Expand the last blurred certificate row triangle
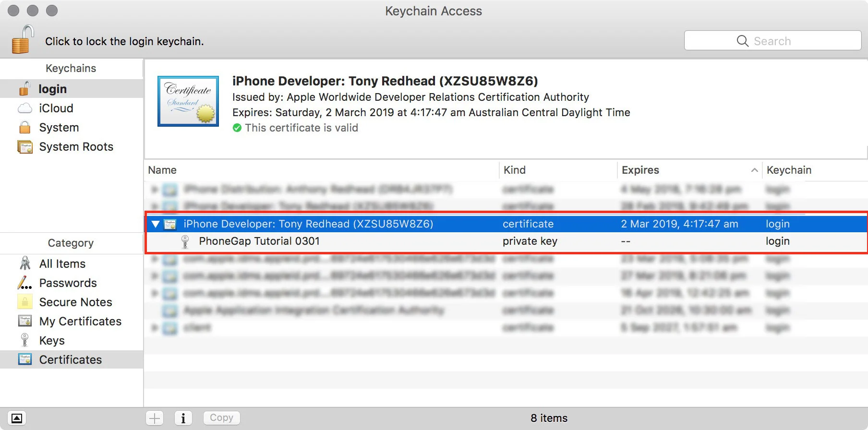The image size is (868, 430). click(x=155, y=328)
